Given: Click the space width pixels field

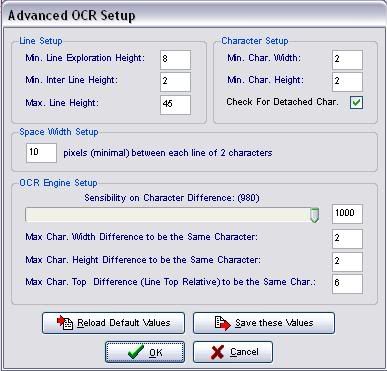Looking at the screenshot, I should [41, 153].
